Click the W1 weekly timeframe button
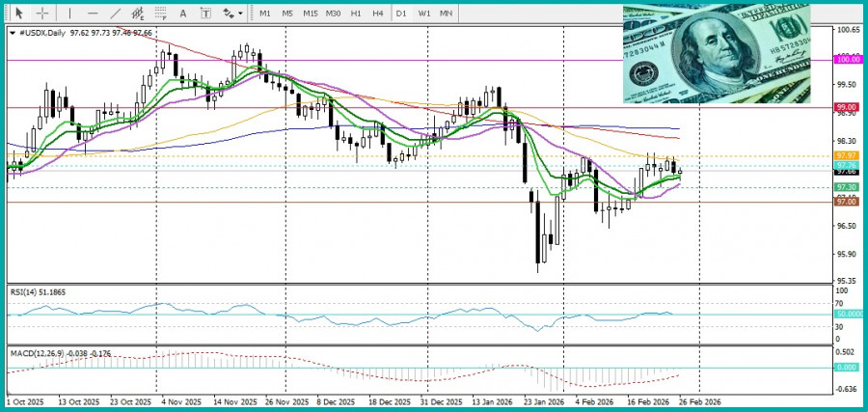The width and height of the screenshot is (868, 412). point(424,14)
